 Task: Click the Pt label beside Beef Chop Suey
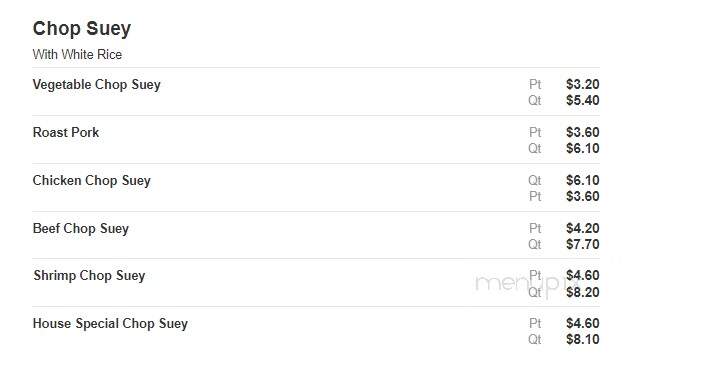tap(535, 228)
